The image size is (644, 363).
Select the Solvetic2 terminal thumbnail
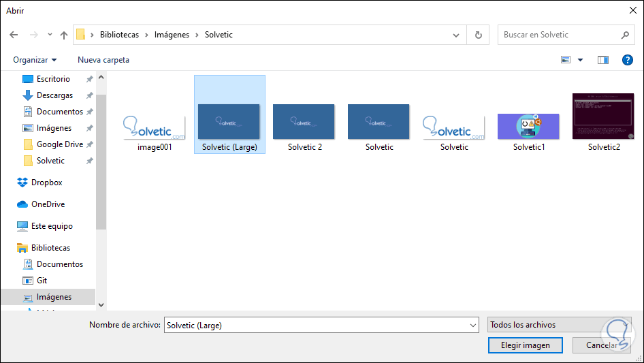point(603,116)
